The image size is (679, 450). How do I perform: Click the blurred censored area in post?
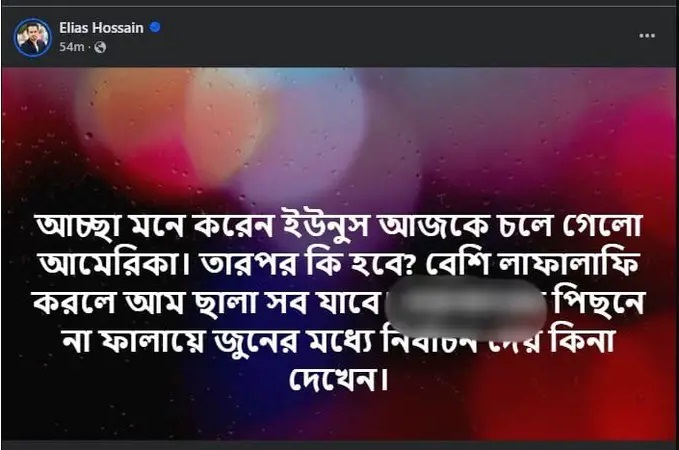tap(466, 308)
